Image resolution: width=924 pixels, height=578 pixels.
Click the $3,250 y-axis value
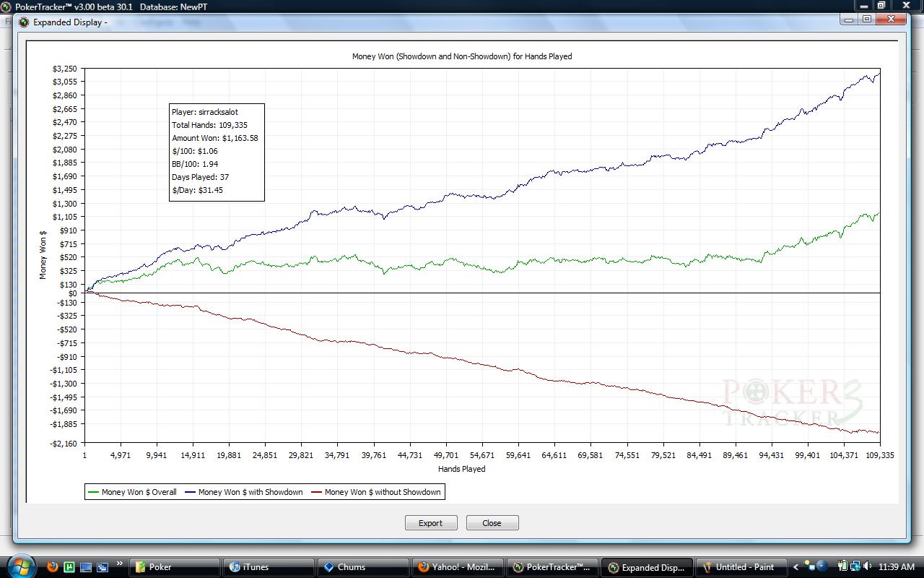(64, 69)
